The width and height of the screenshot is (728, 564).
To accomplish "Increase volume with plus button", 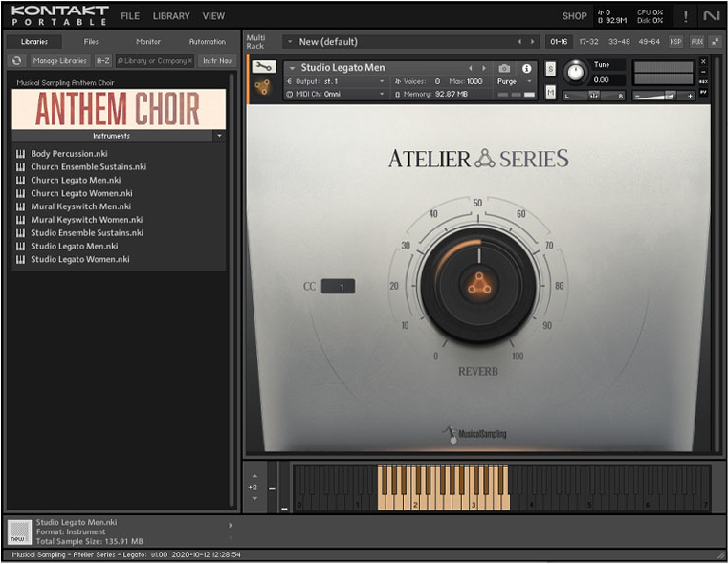I will [691, 96].
